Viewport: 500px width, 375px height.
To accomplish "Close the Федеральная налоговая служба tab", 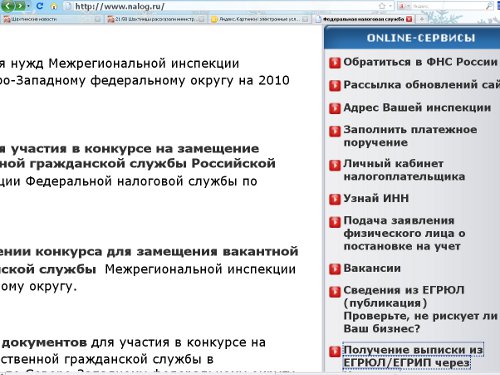I will pyautogui.click(x=409, y=19).
